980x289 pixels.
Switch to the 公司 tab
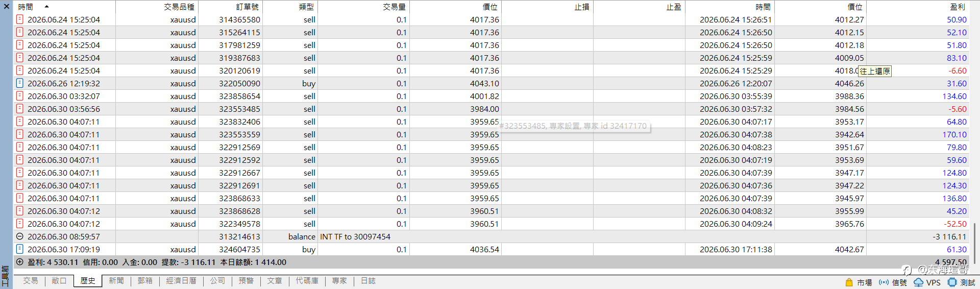click(x=217, y=281)
